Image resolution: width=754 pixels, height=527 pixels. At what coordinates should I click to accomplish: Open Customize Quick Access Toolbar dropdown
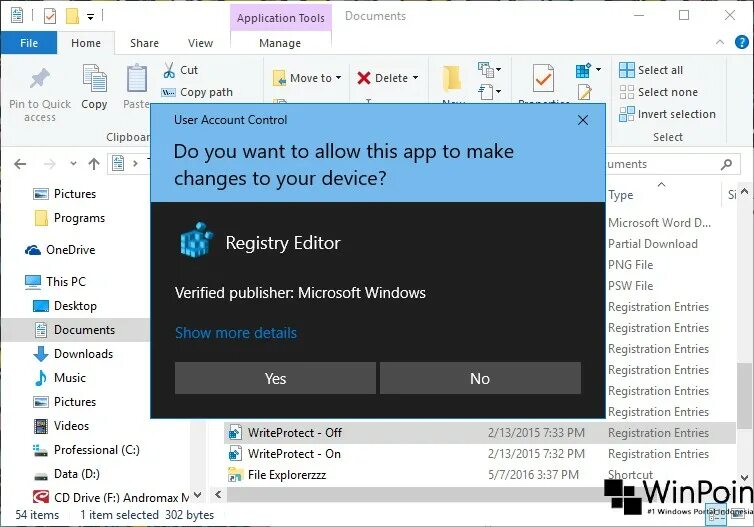pyautogui.click(x=90, y=17)
